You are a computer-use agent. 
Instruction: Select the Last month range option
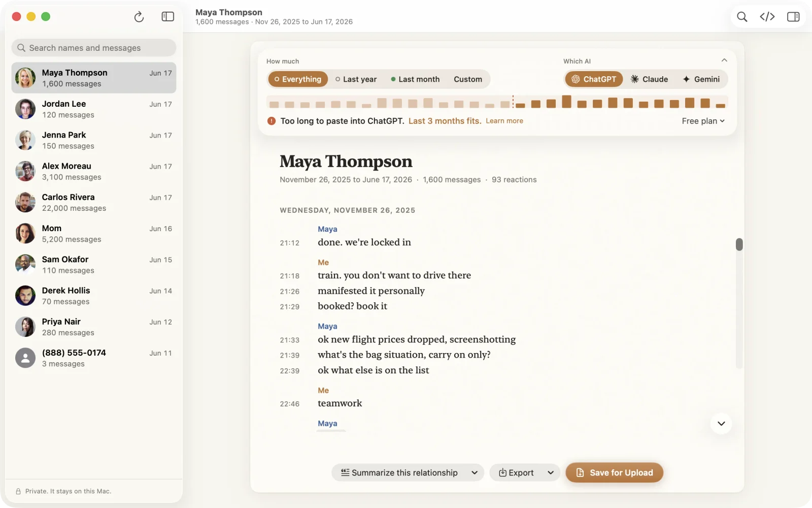point(415,79)
